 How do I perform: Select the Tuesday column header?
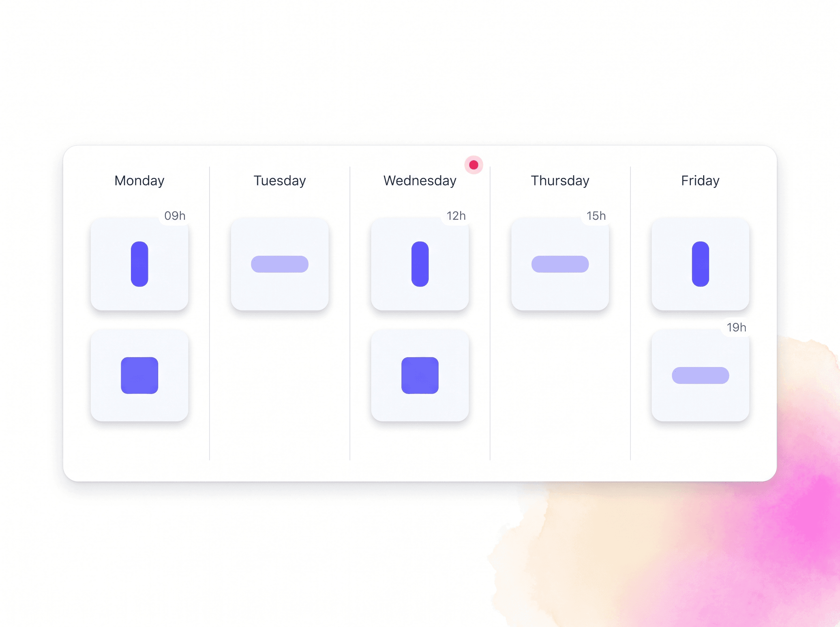coord(280,181)
